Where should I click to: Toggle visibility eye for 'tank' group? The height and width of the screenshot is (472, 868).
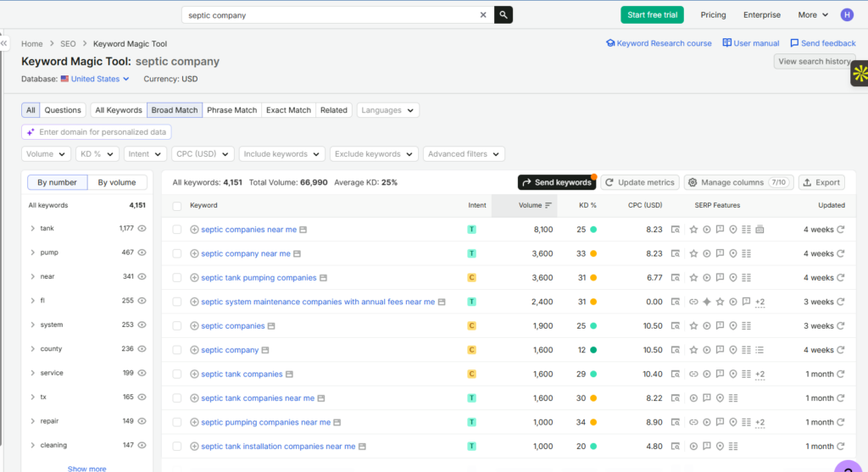pos(142,229)
